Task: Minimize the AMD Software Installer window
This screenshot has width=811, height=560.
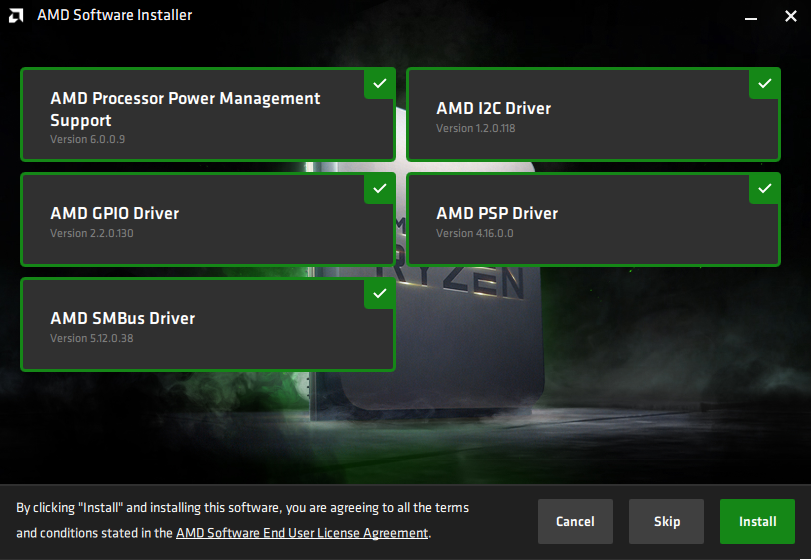Action: click(751, 17)
